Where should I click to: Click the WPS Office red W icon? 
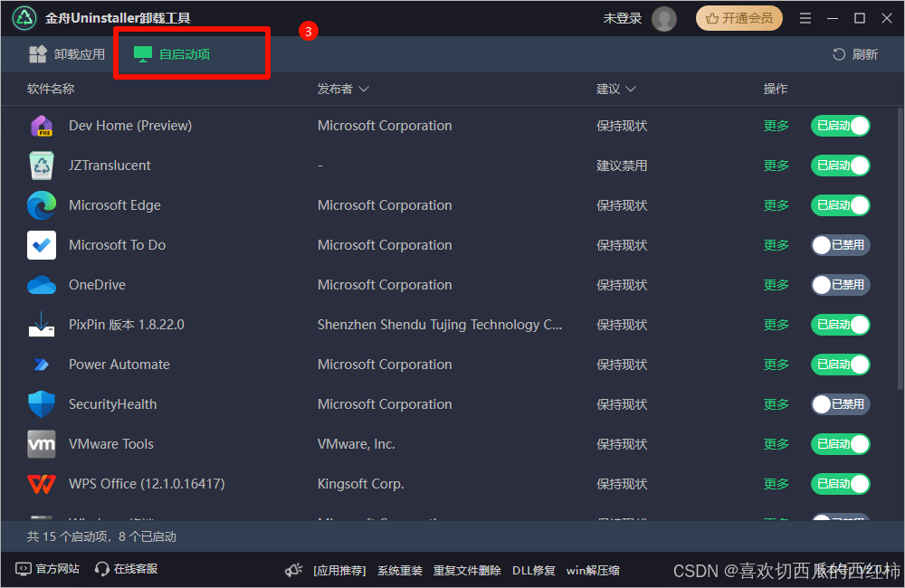[42, 484]
